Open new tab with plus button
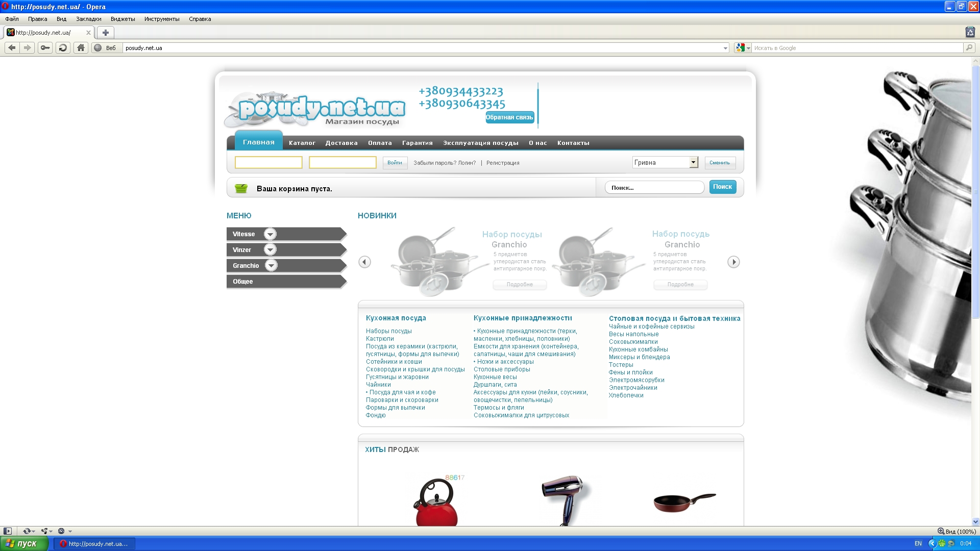 (x=106, y=33)
